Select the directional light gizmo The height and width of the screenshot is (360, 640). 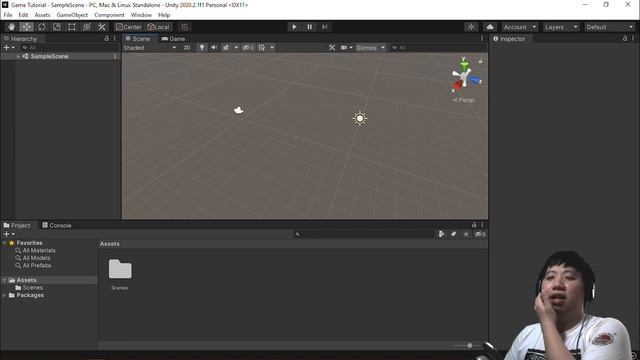tap(360, 118)
